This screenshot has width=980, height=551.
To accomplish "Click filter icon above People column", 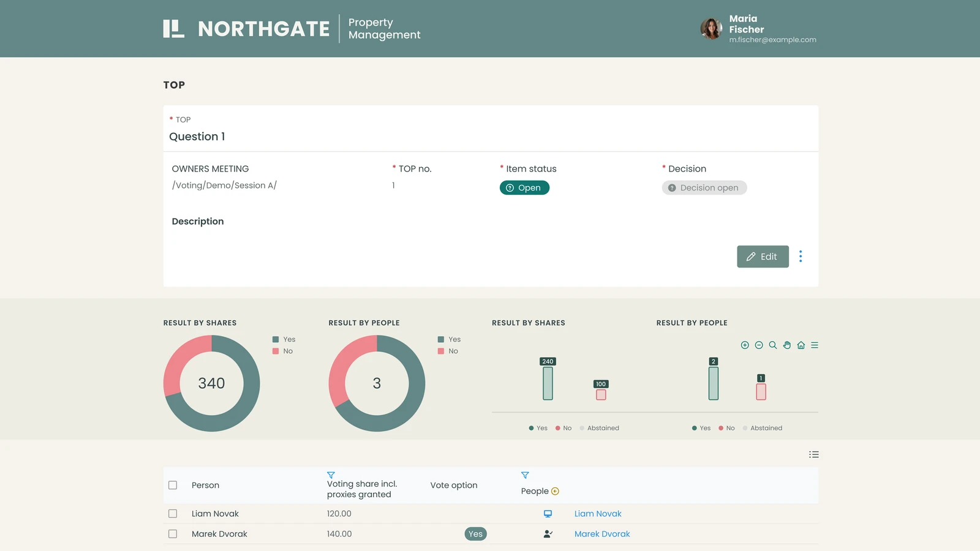I will [x=525, y=475].
